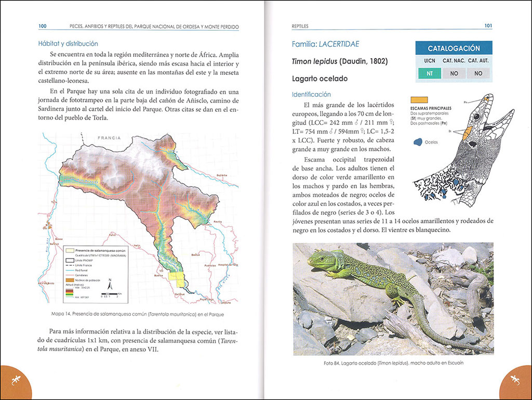This screenshot has width=532, height=400.
Task: Select the green NT UICN status box
Action: click(429, 73)
